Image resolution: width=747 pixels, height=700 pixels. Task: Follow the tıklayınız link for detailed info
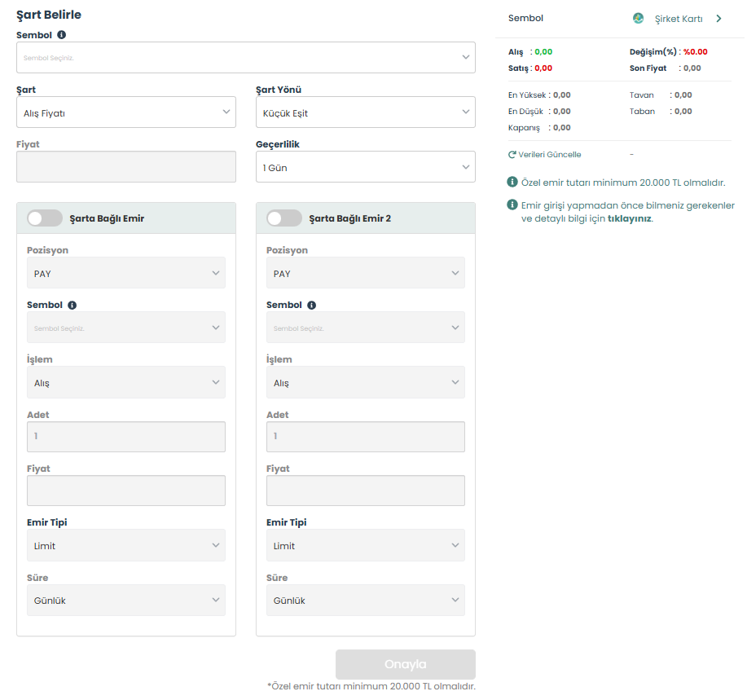[x=629, y=218]
